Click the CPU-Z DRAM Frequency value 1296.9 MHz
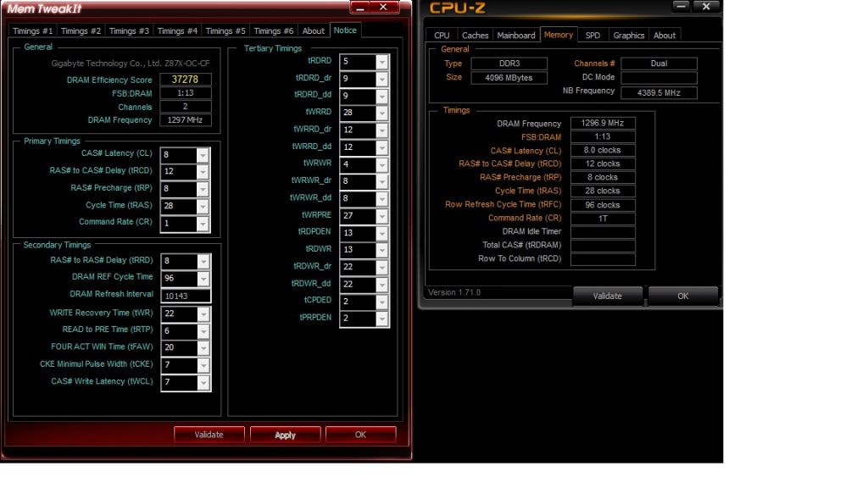 point(603,124)
